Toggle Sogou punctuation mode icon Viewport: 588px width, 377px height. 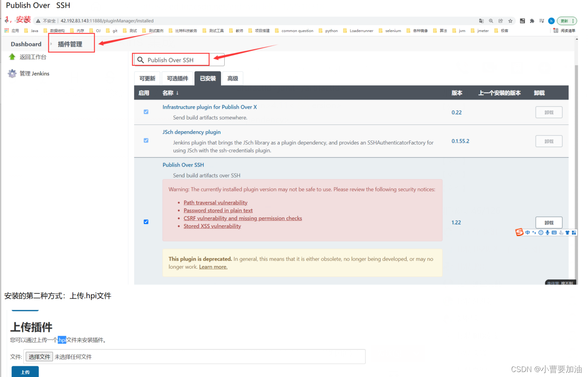pos(534,233)
